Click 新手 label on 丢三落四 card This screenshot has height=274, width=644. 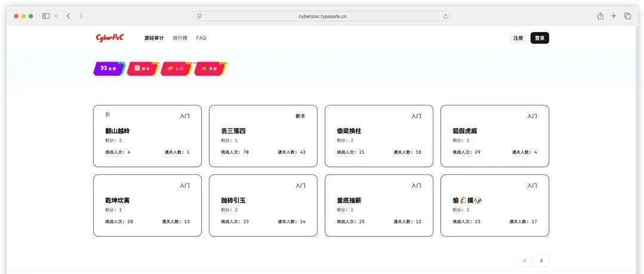pos(300,116)
